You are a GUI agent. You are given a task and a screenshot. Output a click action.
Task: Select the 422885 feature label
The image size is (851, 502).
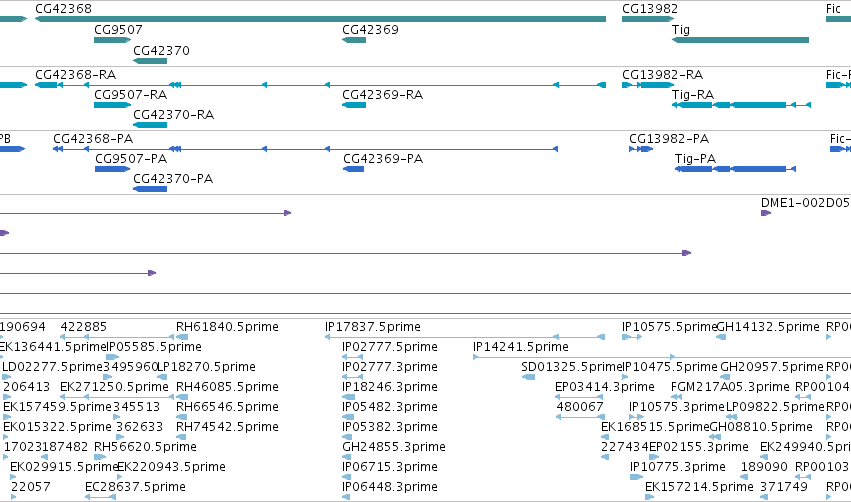pyautogui.click(x=84, y=327)
